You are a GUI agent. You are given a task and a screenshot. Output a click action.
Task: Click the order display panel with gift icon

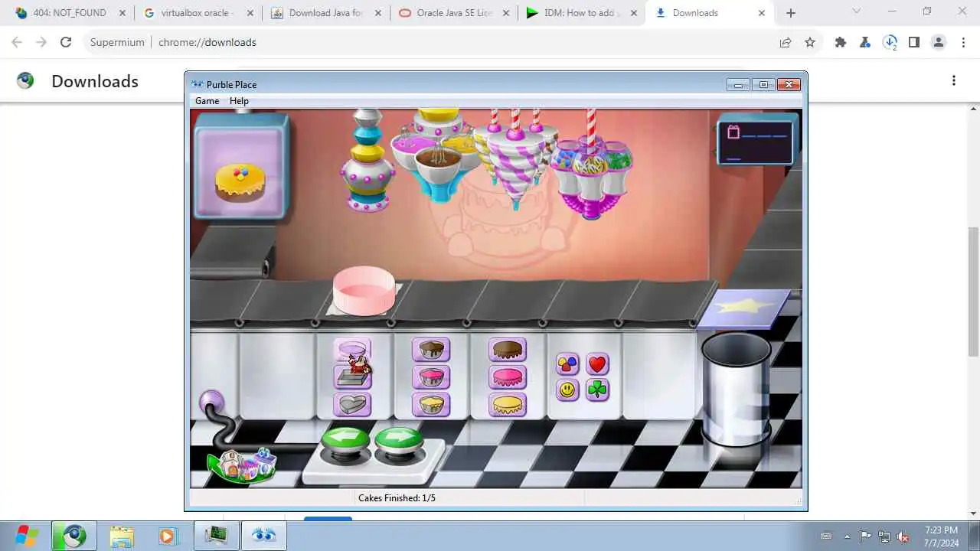pyautogui.click(x=756, y=142)
